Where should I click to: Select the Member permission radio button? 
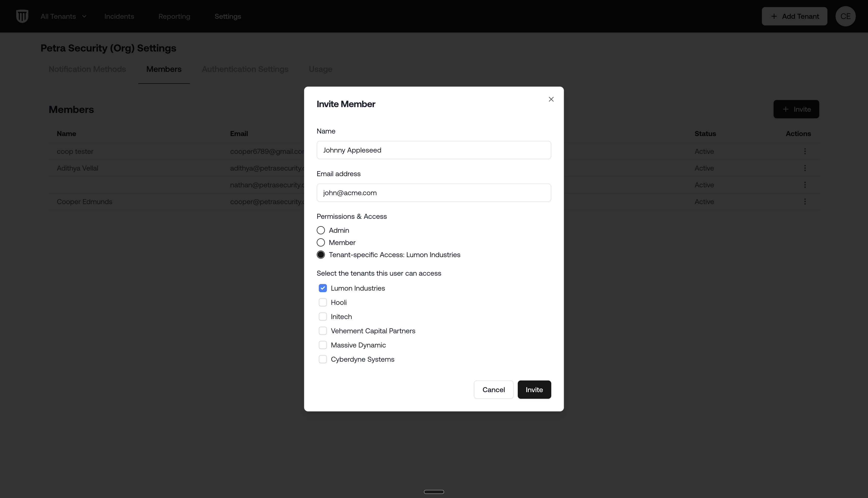tap(321, 242)
